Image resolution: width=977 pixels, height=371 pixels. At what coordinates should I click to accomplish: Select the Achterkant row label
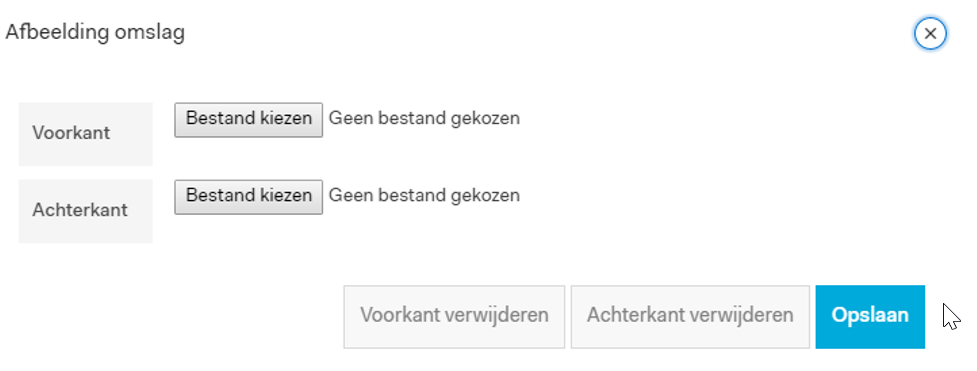pos(80,210)
